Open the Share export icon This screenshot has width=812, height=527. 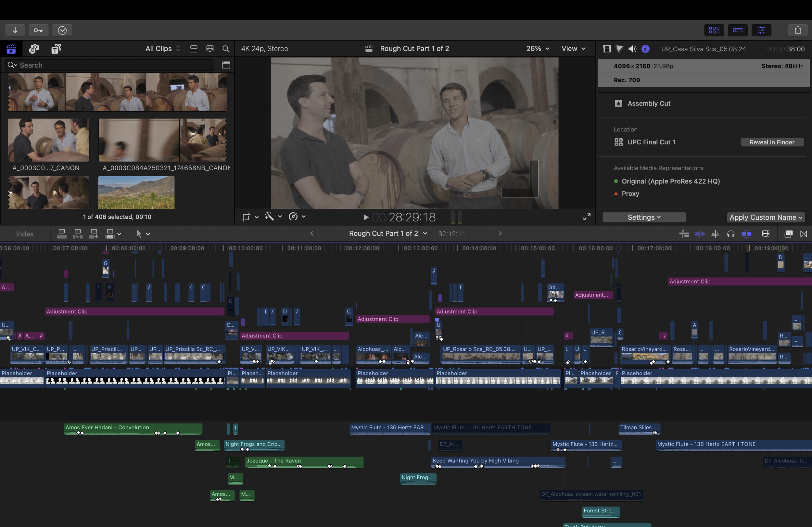tap(798, 30)
